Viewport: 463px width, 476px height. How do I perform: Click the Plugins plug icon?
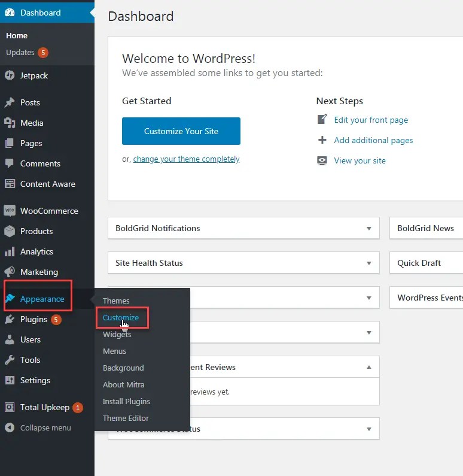pyautogui.click(x=10, y=319)
